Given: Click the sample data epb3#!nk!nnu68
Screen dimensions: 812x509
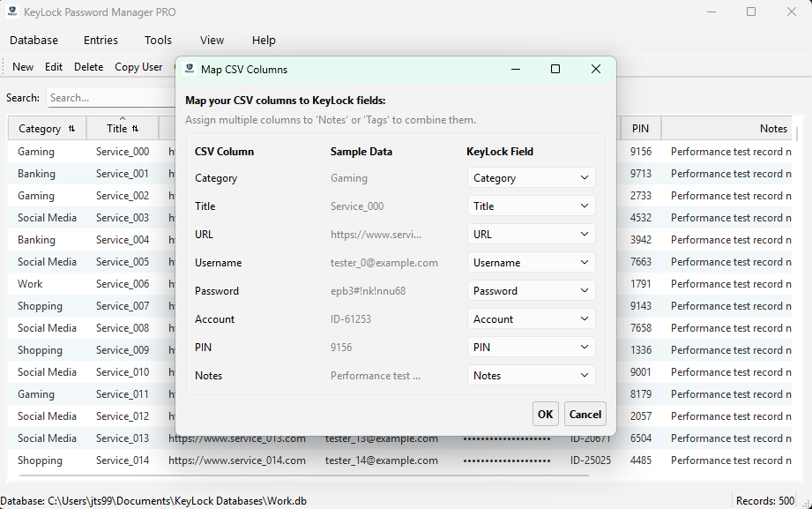Looking at the screenshot, I should (368, 291).
